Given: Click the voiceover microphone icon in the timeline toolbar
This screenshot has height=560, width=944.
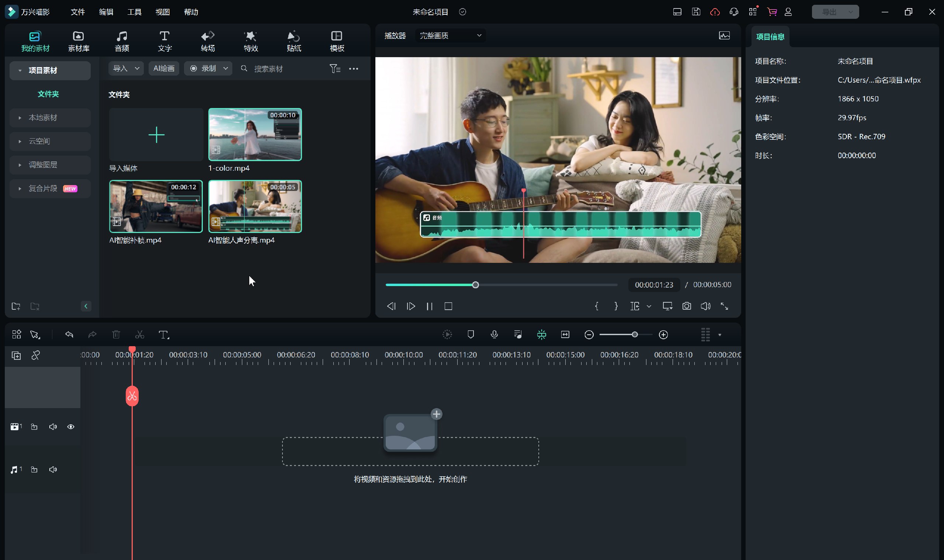Looking at the screenshot, I should pyautogui.click(x=494, y=334).
